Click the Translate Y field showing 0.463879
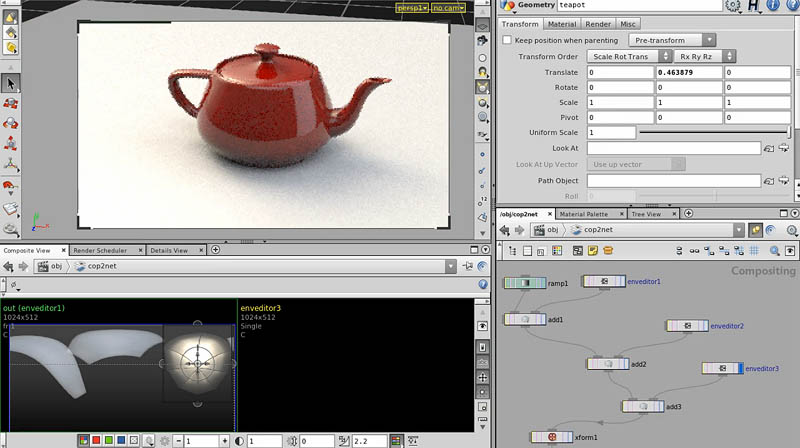The height and width of the screenshot is (448, 800). coord(688,72)
